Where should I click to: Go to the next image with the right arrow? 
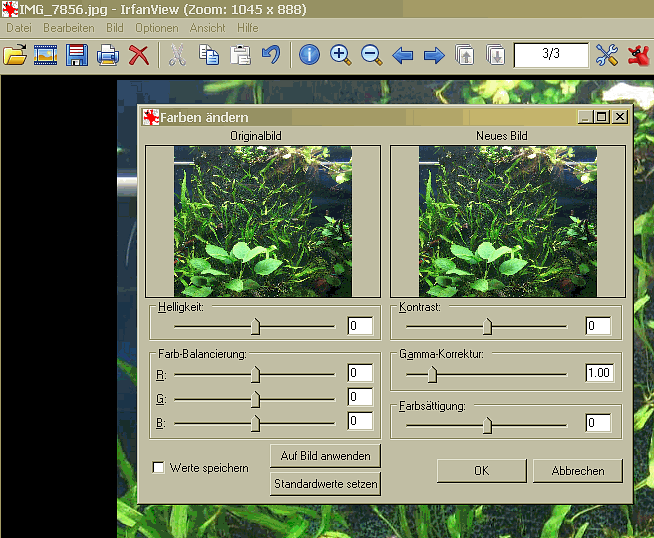click(x=434, y=55)
